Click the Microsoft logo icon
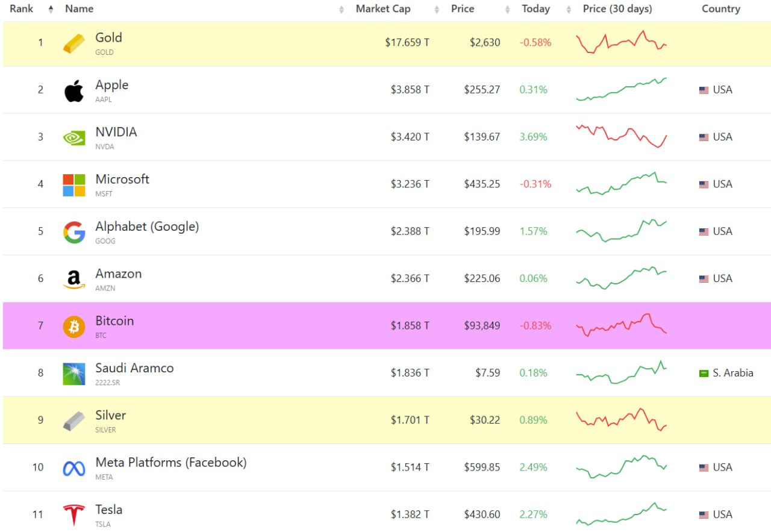Image resolution: width=771 pixels, height=532 pixels. click(74, 185)
